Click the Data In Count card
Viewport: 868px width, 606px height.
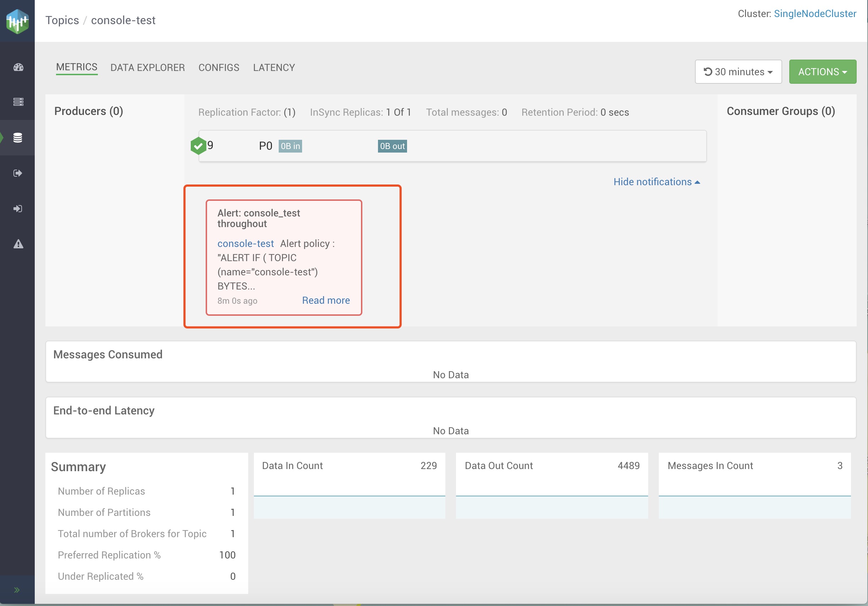(x=349, y=485)
